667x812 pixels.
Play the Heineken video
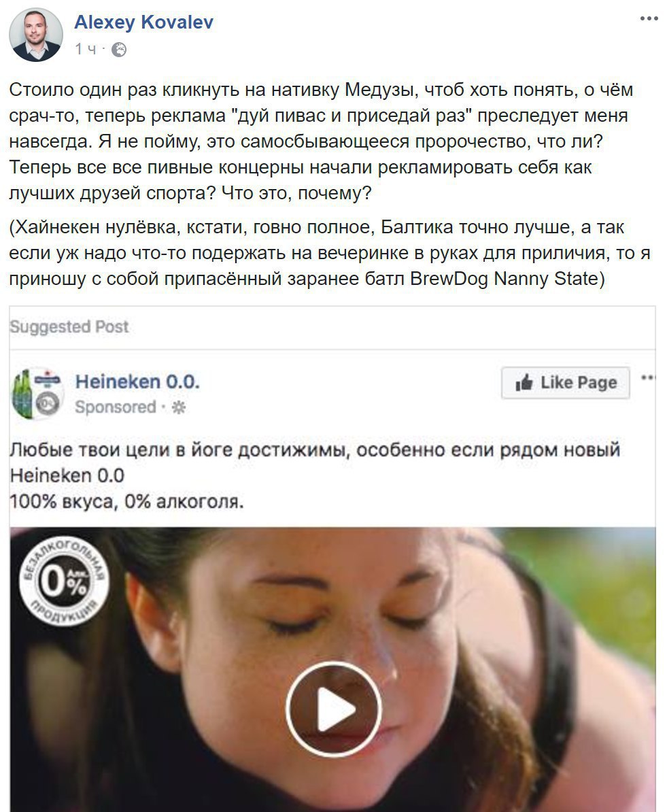pyautogui.click(x=333, y=709)
